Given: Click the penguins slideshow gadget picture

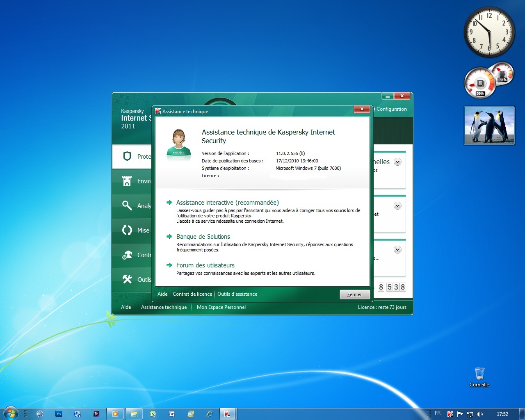Looking at the screenshot, I should (489, 126).
